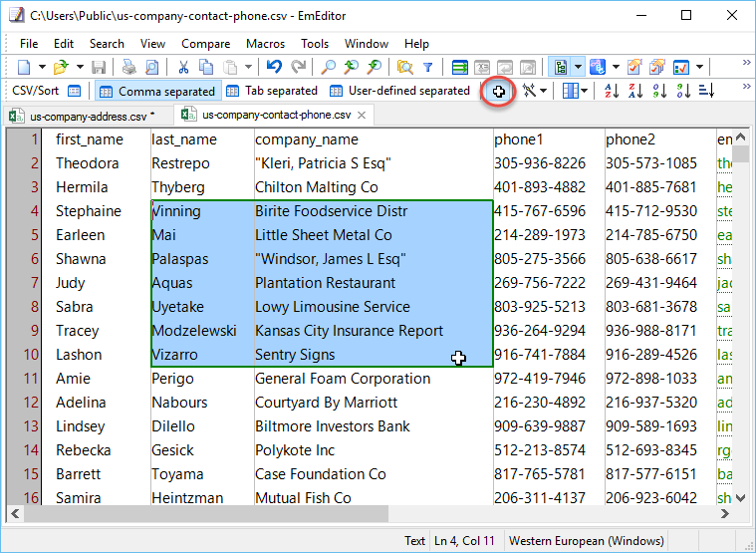Click the cell Courtyard By Marriott
This screenshot has height=553, width=756.
click(374, 403)
